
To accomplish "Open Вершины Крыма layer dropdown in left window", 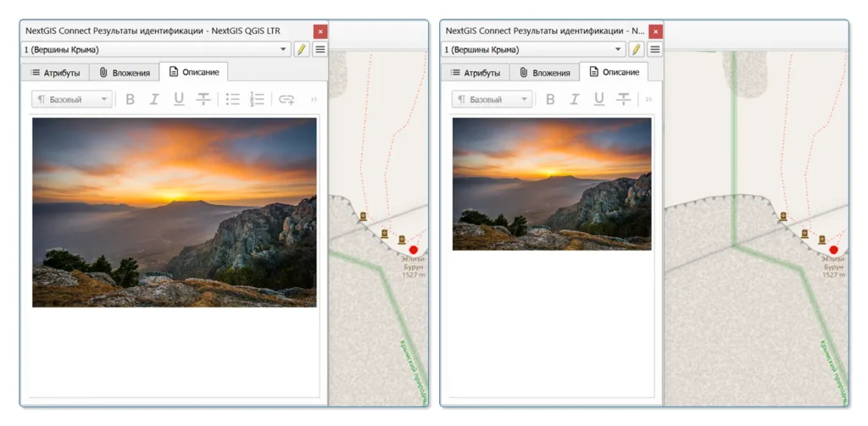I will pos(156,49).
